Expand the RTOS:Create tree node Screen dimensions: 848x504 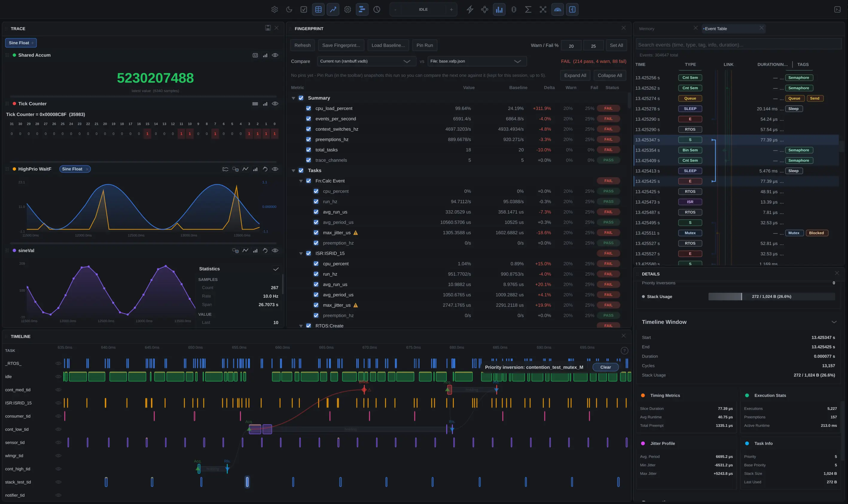click(301, 326)
